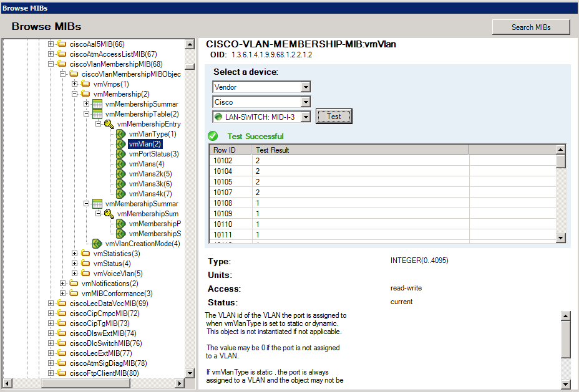Click Row ID 10107 in results table
This screenshot has height=392, width=579.
pos(223,192)
